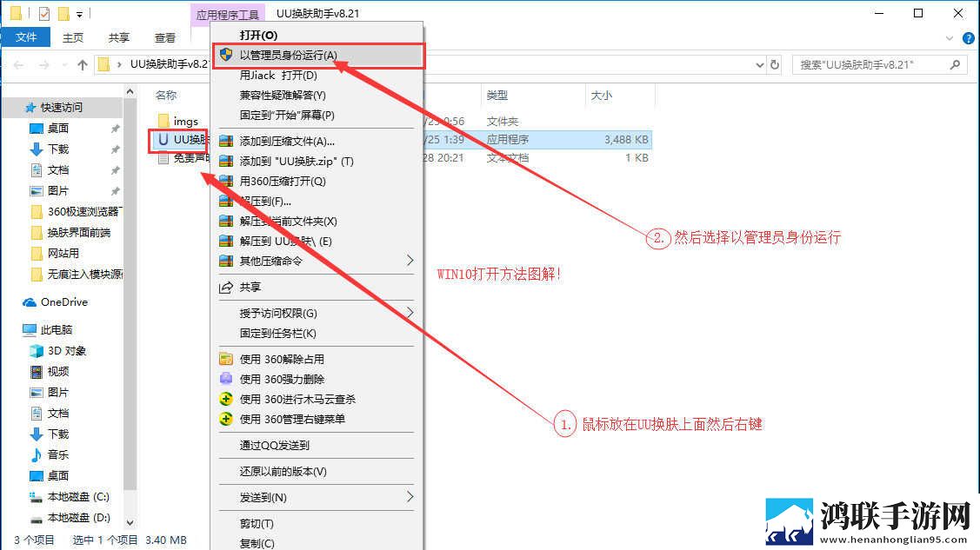Screen dimensions: 980x550
Task: Click the search magnifier icon
Action: click(x=955, y=64)
